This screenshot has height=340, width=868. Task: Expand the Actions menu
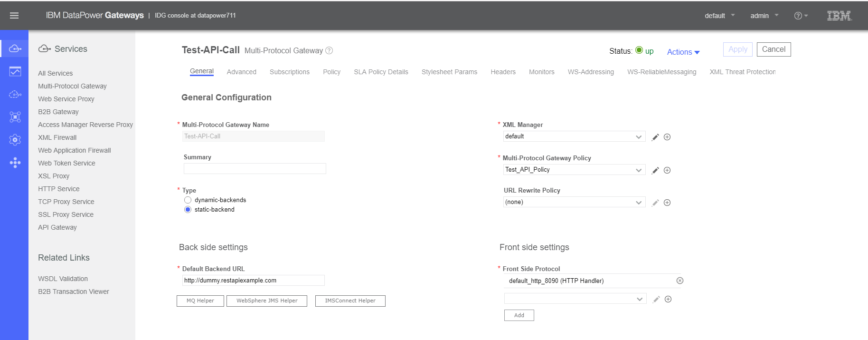(683, 52)
